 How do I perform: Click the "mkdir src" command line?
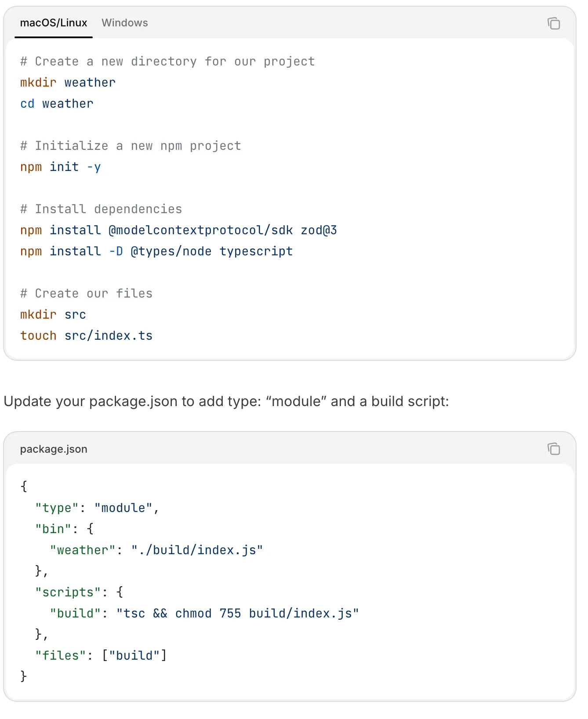53,315
